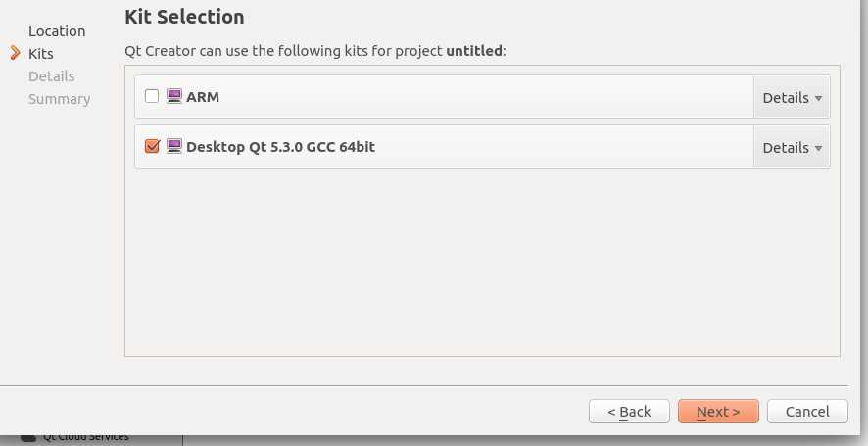This screenshot has height=446, width=868.
Task: Uncheck the Desktop Qt 5.3.0 GCC 64bit checkbox
Action: click(x=152, y=146)
